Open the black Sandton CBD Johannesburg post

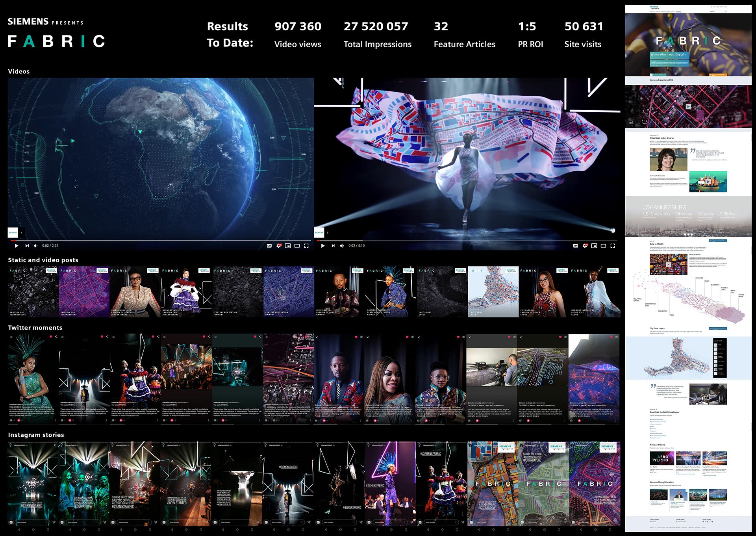coord(33,292)
